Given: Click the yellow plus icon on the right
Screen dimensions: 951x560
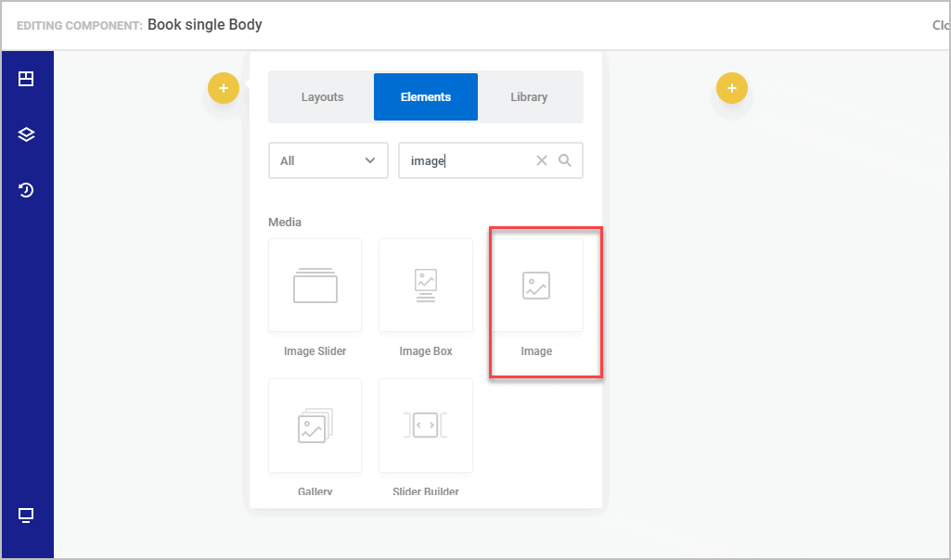Looking at the screenshot, I should 731,88.
